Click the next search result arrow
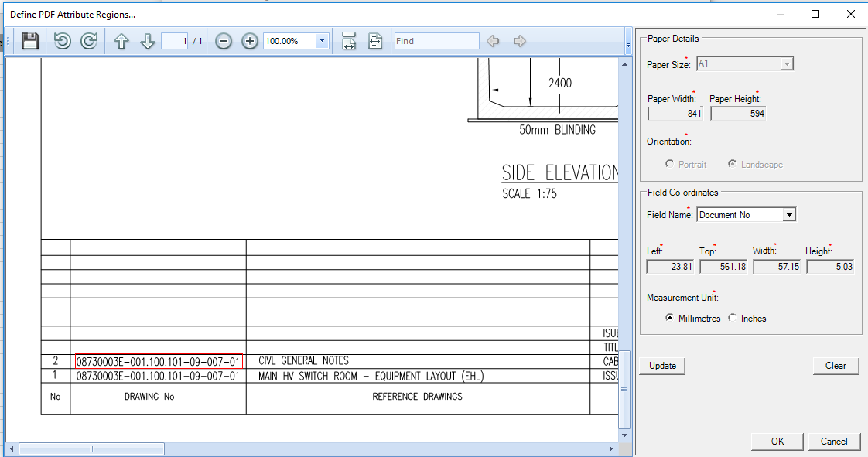 [x=519, y=41]
